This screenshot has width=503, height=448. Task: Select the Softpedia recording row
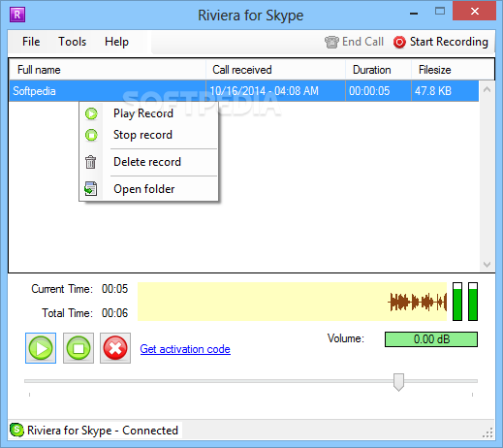click(x=244, y=91)
